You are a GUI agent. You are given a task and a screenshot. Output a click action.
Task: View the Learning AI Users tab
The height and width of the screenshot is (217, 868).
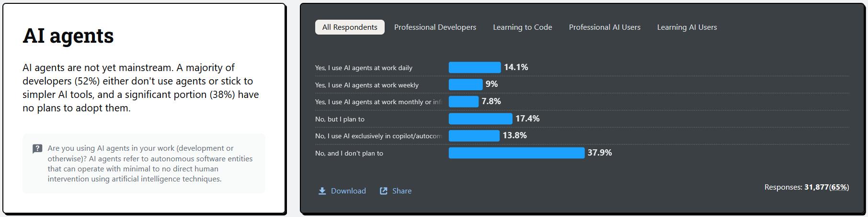687,27
